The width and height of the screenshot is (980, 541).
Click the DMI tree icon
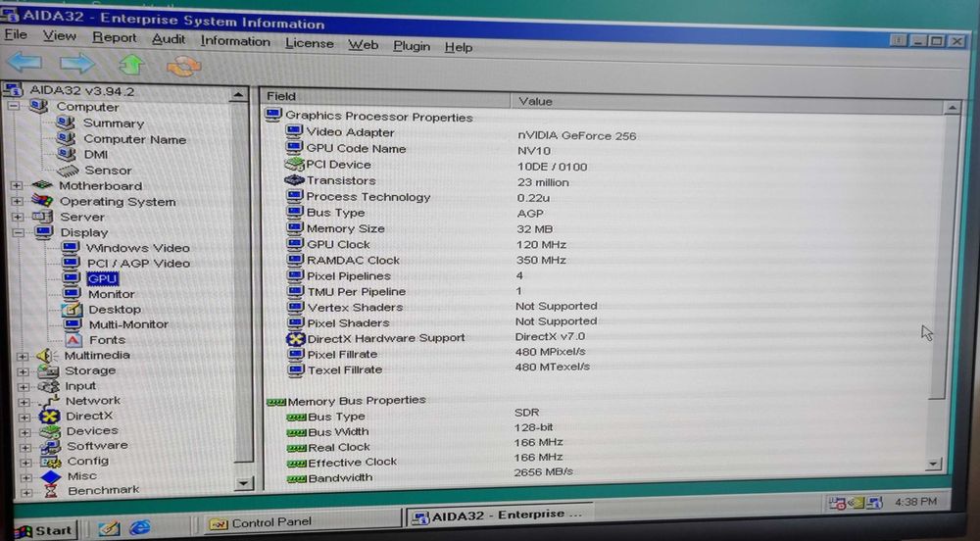(66, 154)
